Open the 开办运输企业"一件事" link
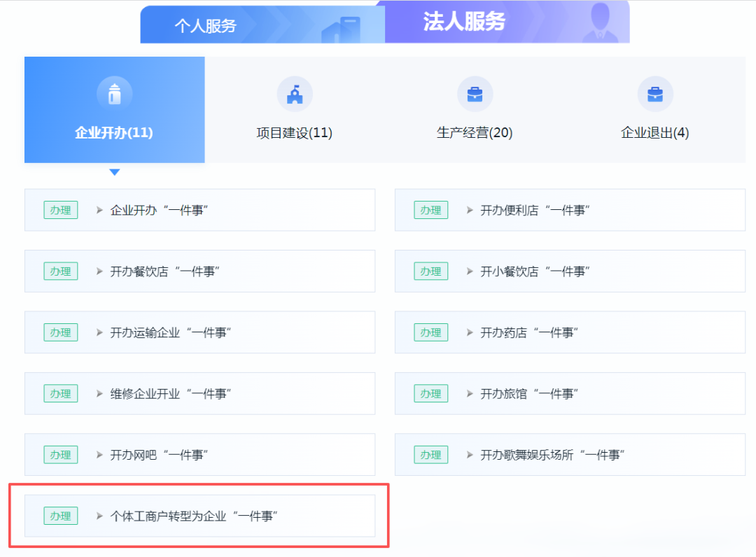The image size is (756, 557). coord(171,332)
